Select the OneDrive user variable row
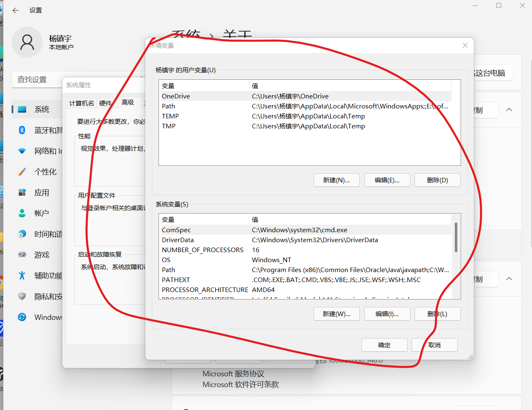The height and width of the screenshot is (410, 532). click(x=305, y=96)
